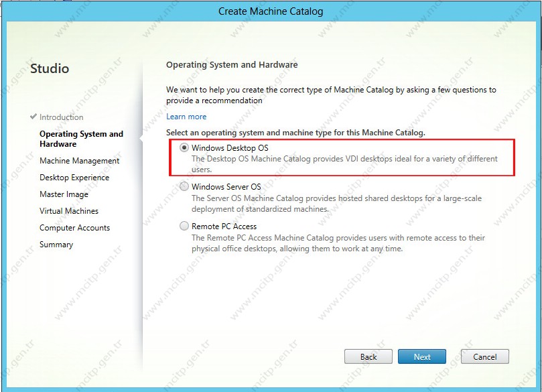This screenshot has height=392, width=542.
Task: Open the Computer Accounts step
Action: pos(74,228)
